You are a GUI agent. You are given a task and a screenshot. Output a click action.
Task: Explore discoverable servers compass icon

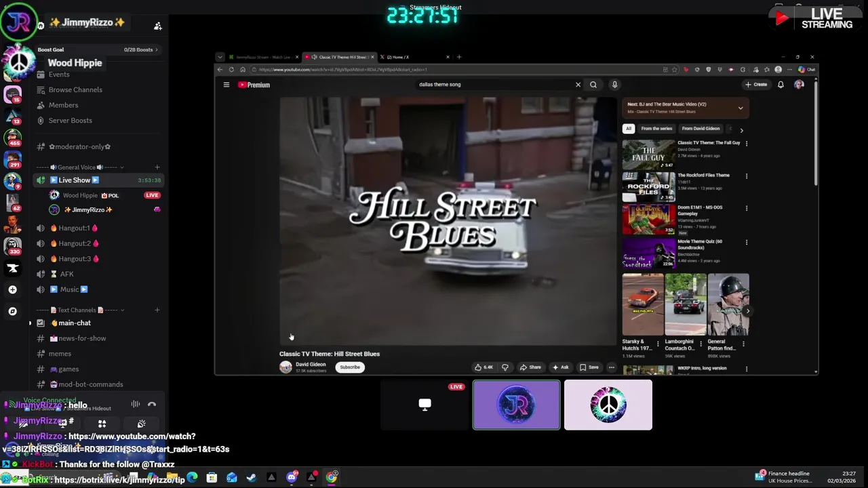click(x=12, y=311)
